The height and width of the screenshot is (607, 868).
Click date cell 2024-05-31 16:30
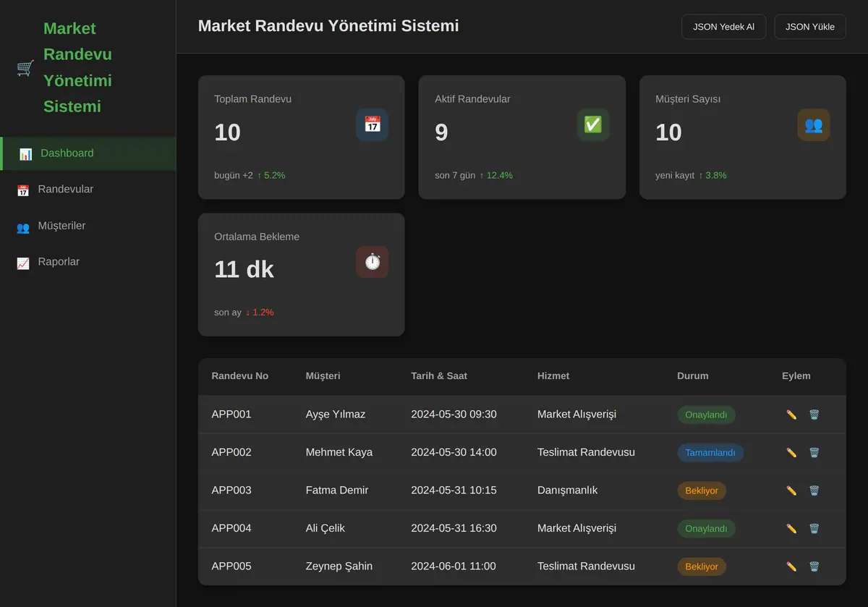click(454, 528)
